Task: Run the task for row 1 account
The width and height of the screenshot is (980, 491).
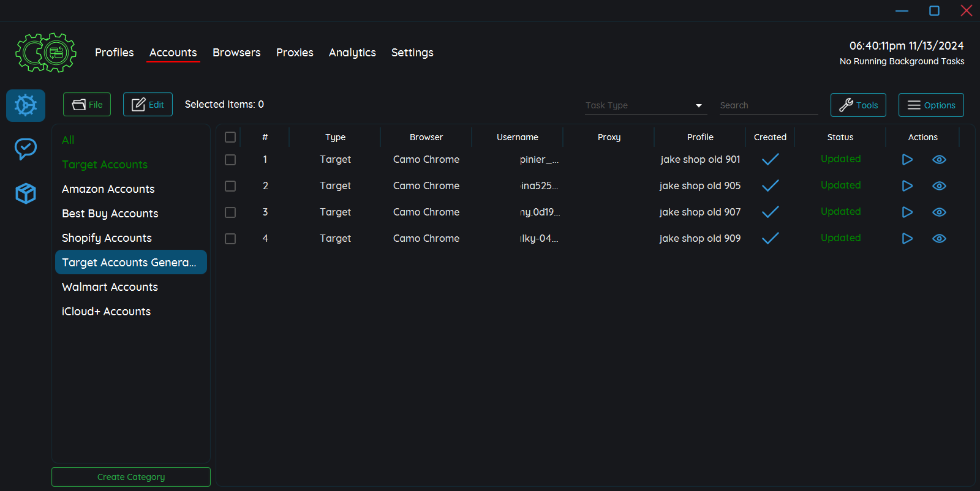Action: point(907,160)
